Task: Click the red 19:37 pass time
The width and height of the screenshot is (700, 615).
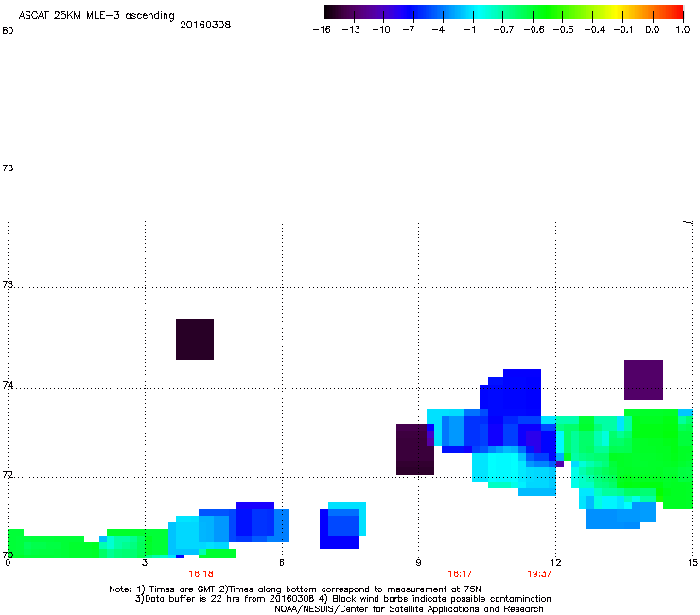Action: click(x=539, y=574)
